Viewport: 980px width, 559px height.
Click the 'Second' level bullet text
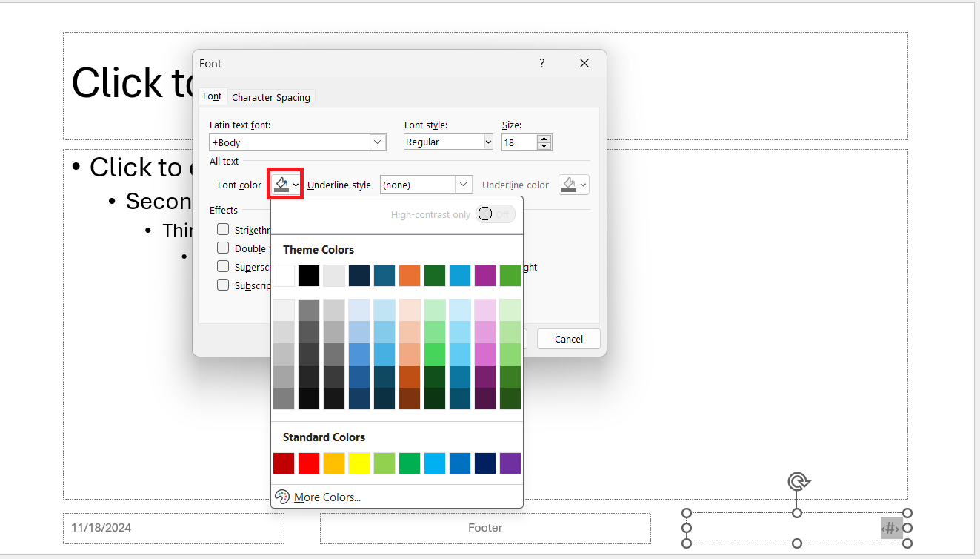(x=159, y=201)
